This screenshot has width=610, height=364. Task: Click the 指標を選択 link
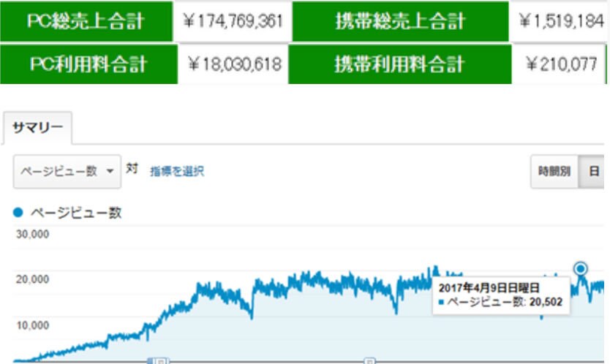tap(177, 171)
